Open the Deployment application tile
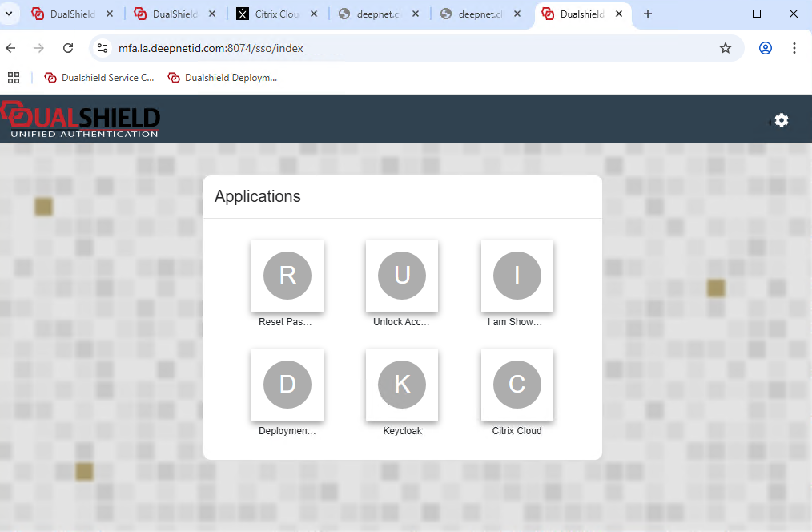This screenshot has width=812, height=532. (287, 385)
